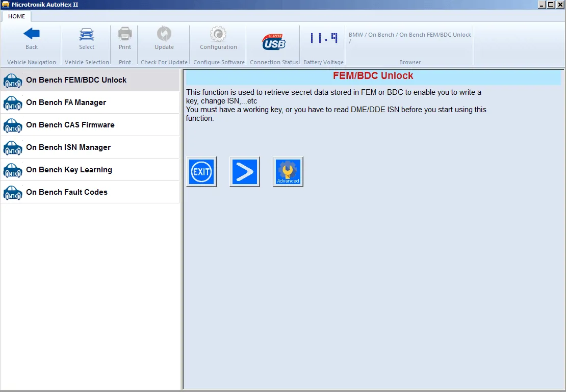
Task: Click the AutoHex II title bar app icon
Action: coord(6,5)
